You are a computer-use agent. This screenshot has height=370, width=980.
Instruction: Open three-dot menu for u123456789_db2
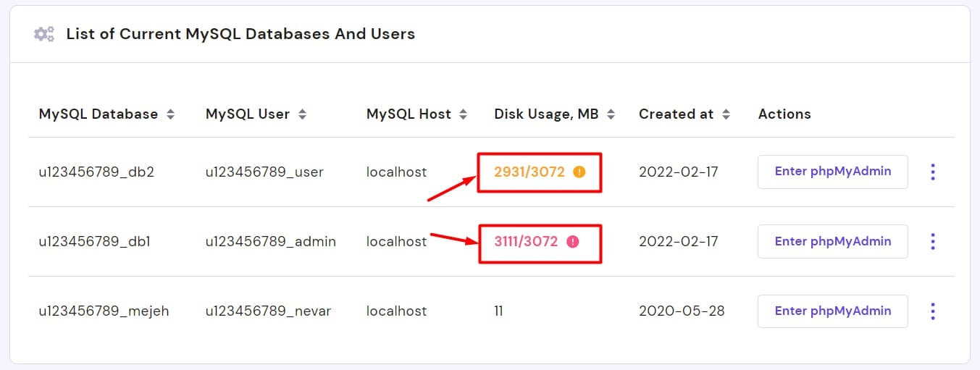click(932, 172)
